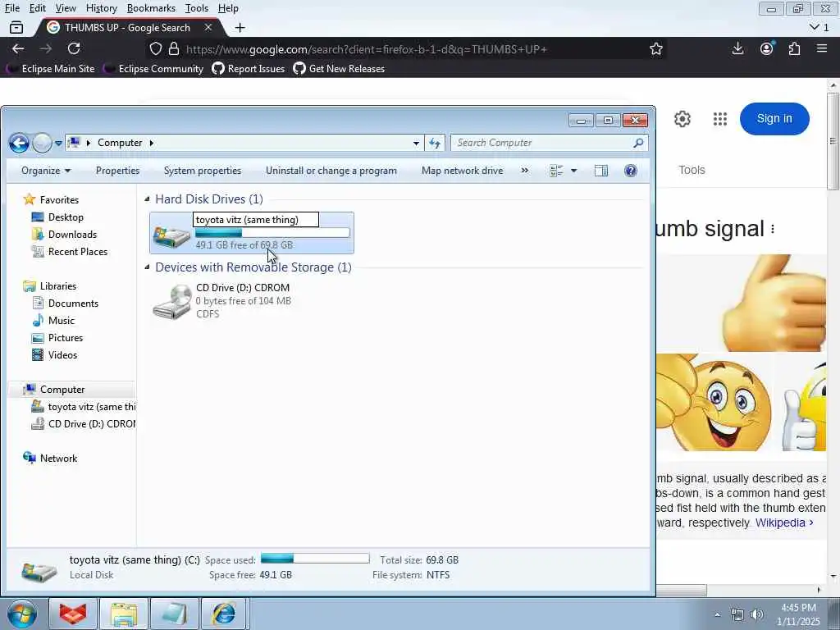Open a new Firefox tab
This screenshot has height=630, width=840.
pos(240,27)
